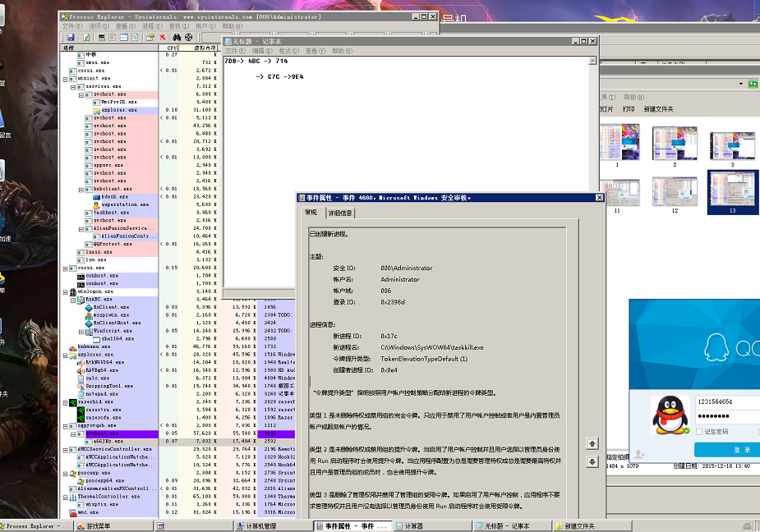Screen dimensions: 760x532
Task: Switch to 计算器 on the taskbar
Action: point(432,526)
